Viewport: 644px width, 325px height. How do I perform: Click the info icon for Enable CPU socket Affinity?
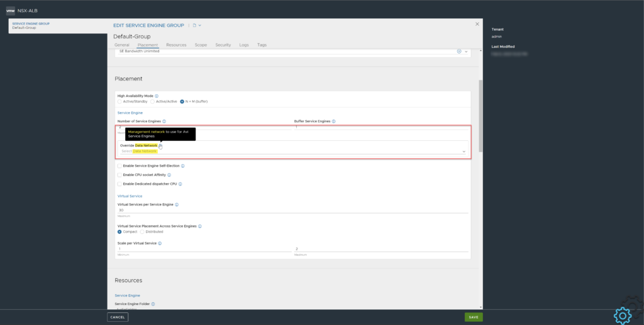click(170, 175)
